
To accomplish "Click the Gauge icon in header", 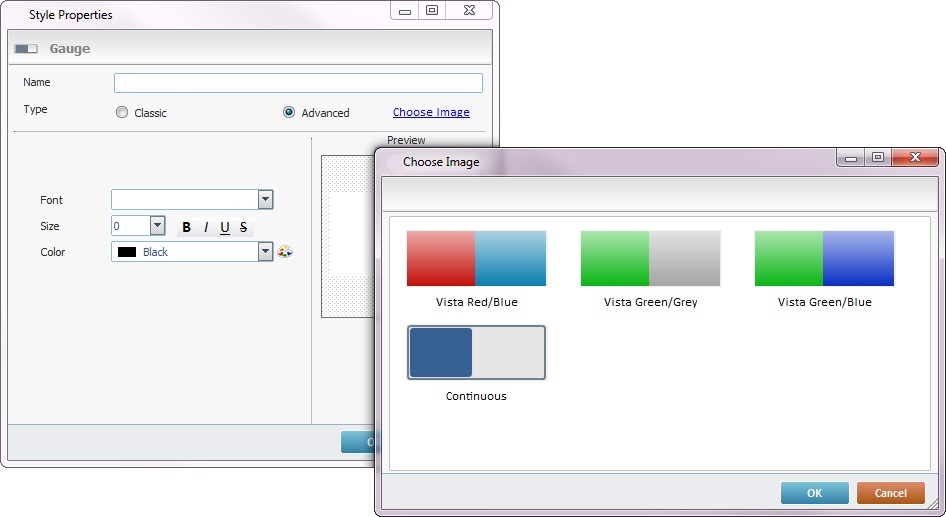I will pyautogui.click(x=26, y=48).
